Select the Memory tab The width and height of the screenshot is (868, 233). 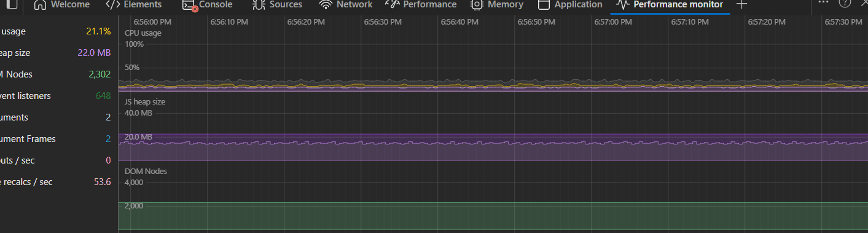[496, 4]
